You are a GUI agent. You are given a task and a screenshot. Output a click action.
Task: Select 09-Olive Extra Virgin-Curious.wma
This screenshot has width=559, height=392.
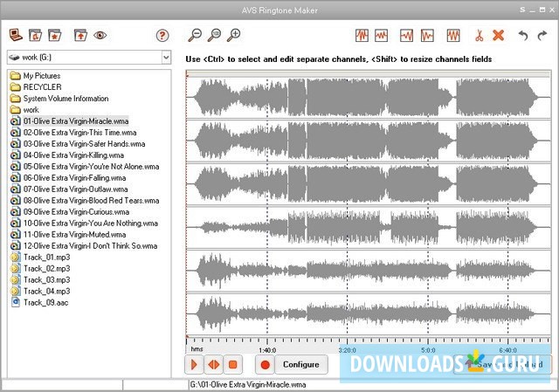pyautogui.click(x=76, y=212)
